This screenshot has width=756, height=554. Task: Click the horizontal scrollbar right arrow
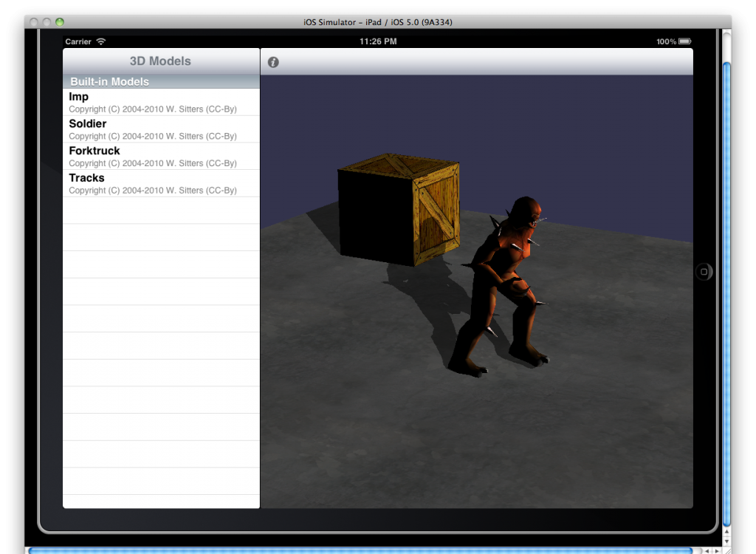point(716,550)
